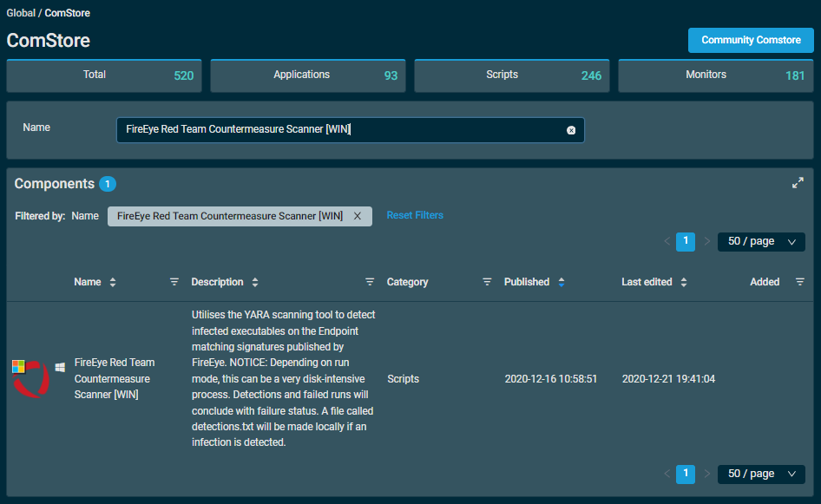
Task: Click the Scripts category cell
Action: click(x=404, y=379)
